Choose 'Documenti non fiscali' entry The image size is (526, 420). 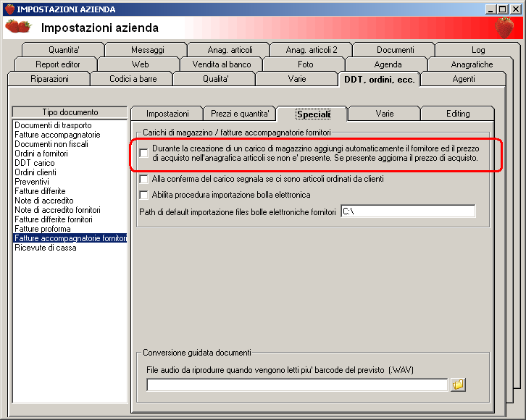(70, 144)
